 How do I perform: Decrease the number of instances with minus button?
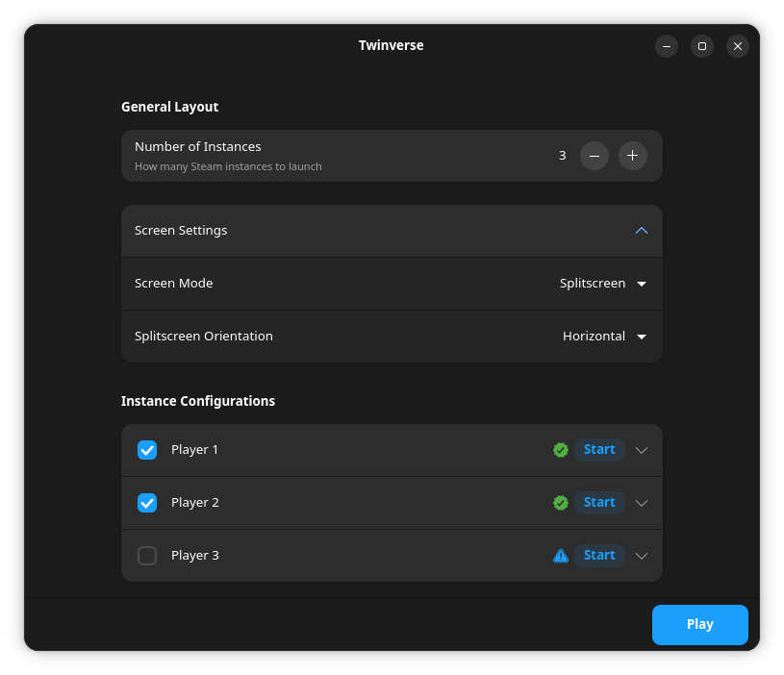click(x=594, y=156)
